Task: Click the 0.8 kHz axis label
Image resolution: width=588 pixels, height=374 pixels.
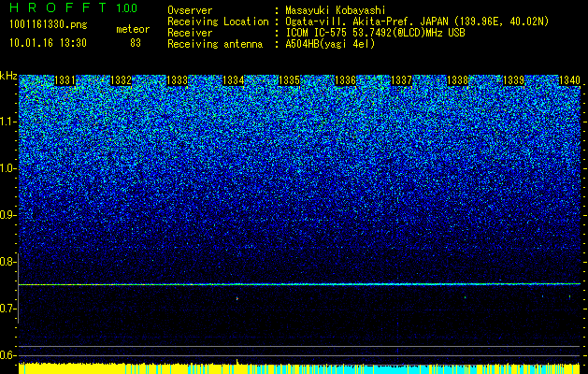Action: 7,262
